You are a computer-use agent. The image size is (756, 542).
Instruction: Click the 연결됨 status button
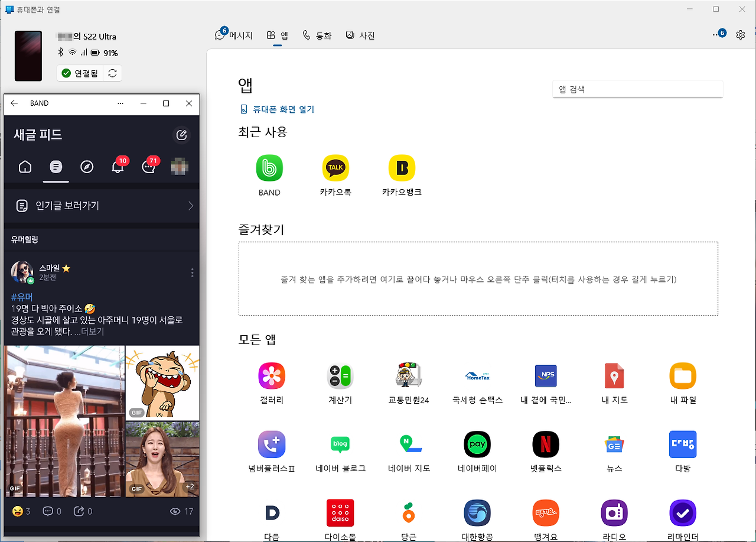pyautogui.click(x=80, y=73)
